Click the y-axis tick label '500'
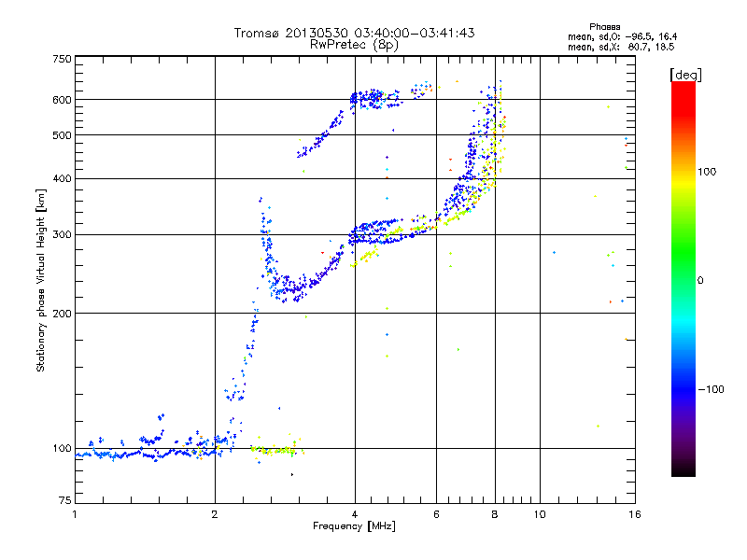Viewport: 747px width, 560px height. (62, 135)
